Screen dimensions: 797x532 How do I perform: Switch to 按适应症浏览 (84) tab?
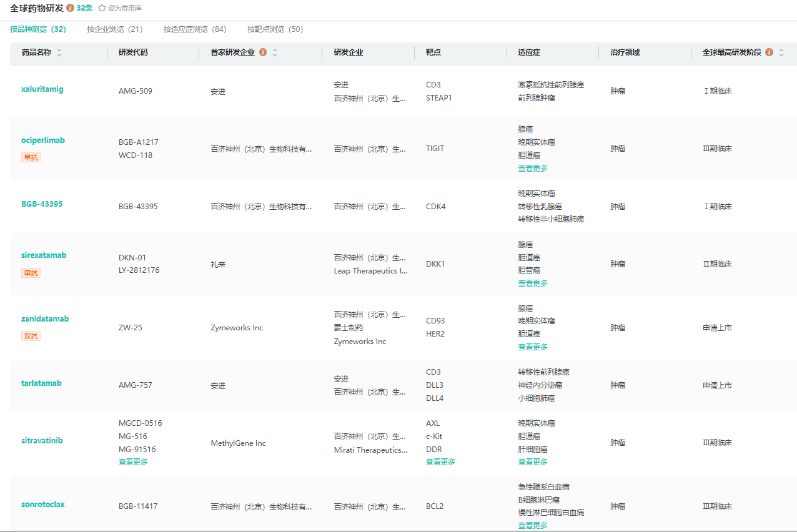(195, 29)
